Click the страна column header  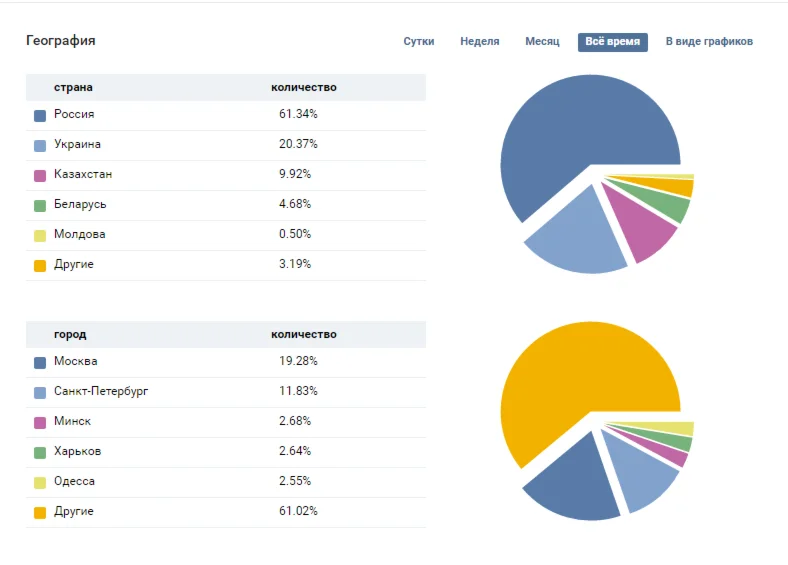click(73, 87)
